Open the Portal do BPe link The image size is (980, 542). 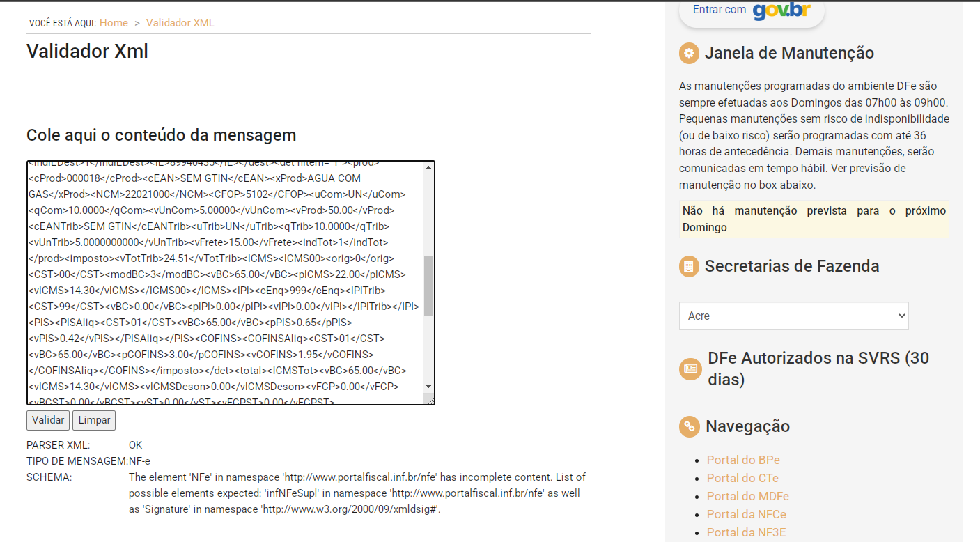pos(743,460)
